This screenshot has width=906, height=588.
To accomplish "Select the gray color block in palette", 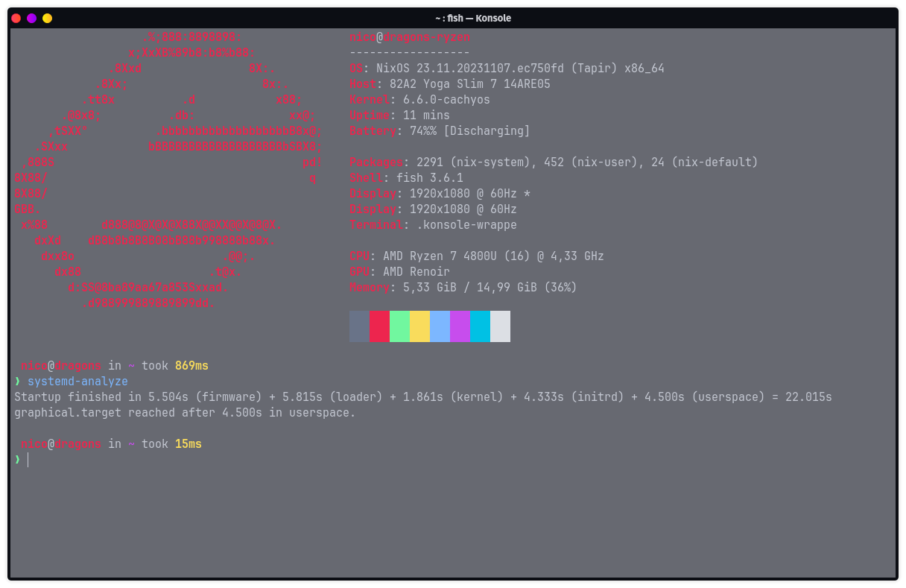I will (359, 326).
